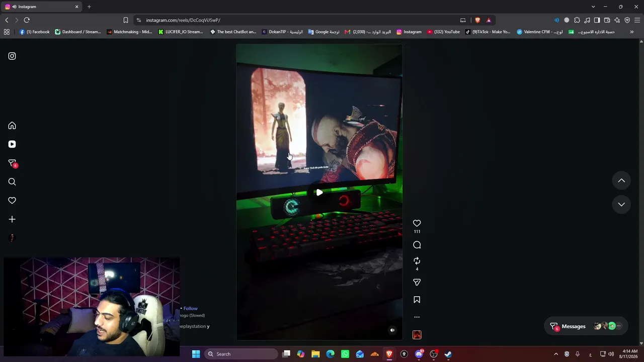The width and height of the screenshot is (644, 362).
Task: Open the reel's audio thumbnail
Action: (417, 335)
